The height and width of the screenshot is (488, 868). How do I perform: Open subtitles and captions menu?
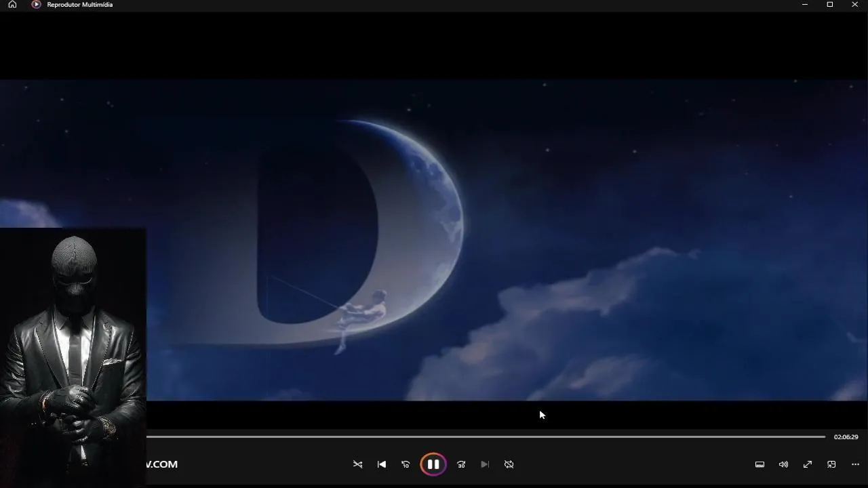click(x=759, y=464)
